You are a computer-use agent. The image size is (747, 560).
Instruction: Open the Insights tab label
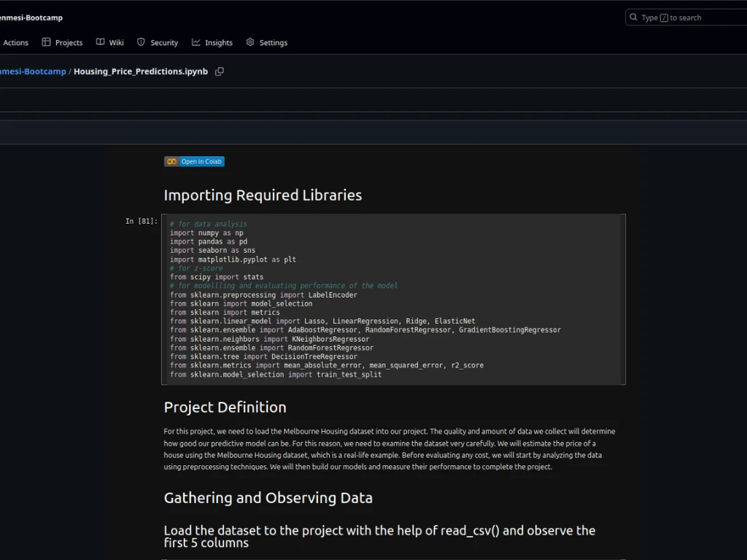pyautogui.click(x=219, y=43)
